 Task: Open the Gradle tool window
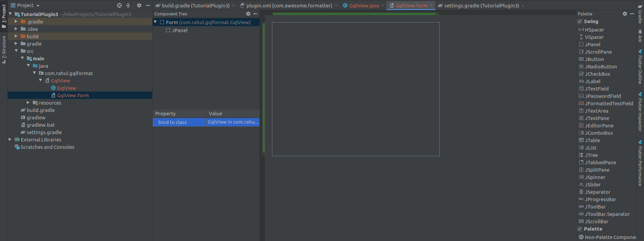pyautogui.click(x=640, y=13)
